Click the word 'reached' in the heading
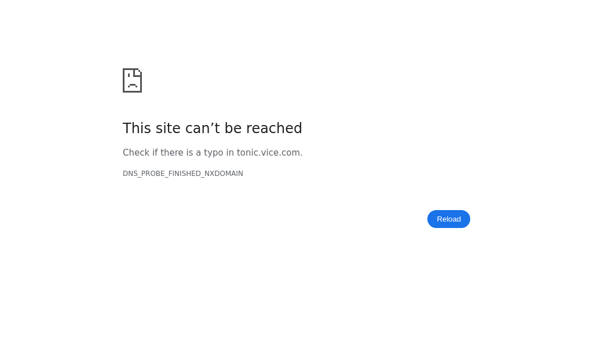The height and width of the screenshot is (364, 593). click(x=274, y=128)
